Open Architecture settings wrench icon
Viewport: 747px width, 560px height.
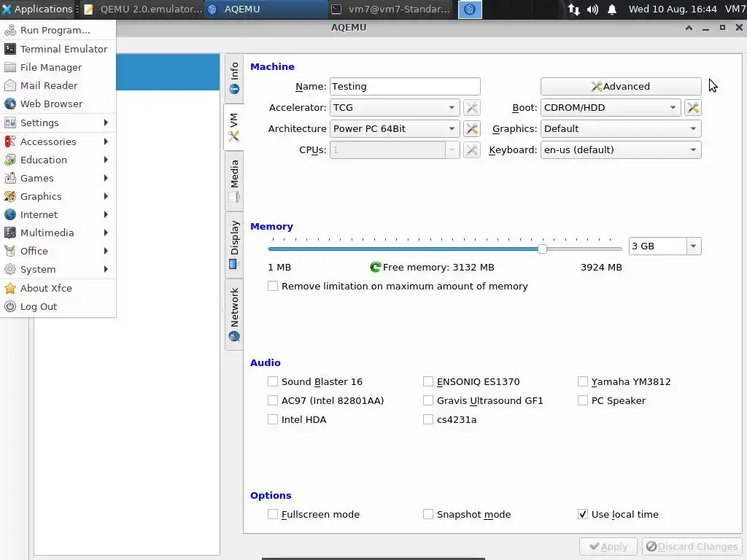pyautogui.click(x=472, y=128)
